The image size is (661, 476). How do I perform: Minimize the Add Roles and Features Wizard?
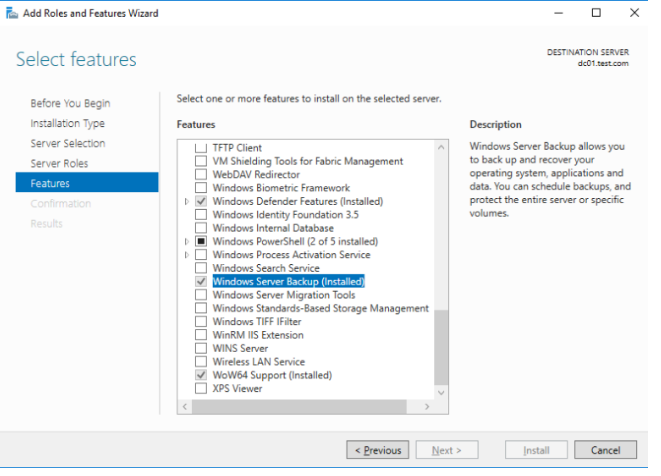(x=559, y=13)
